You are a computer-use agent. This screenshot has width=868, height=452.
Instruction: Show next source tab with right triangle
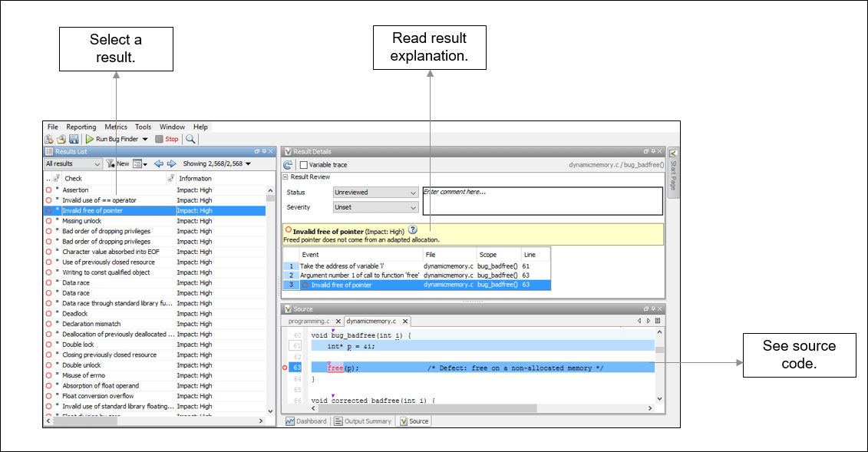[x=649, y=321]
